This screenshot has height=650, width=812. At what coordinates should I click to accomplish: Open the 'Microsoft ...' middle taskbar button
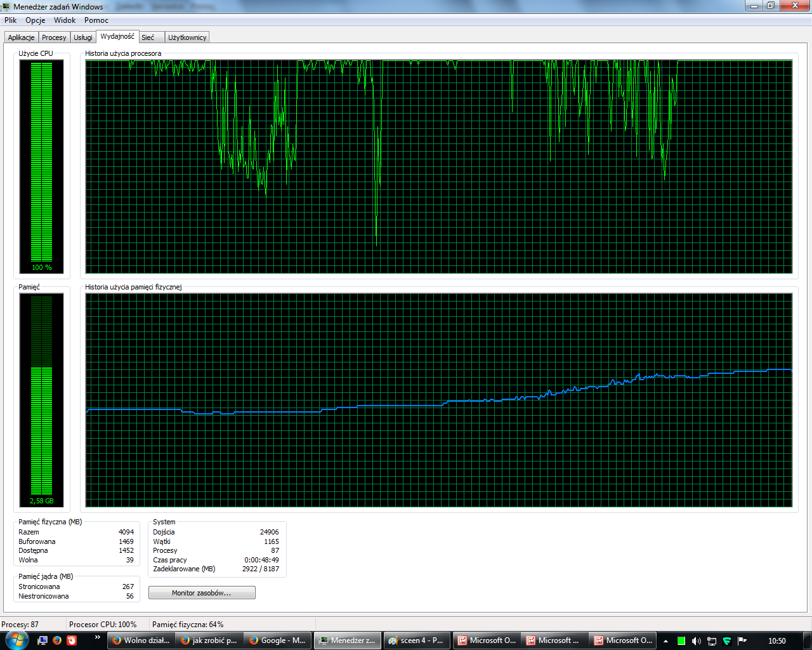tap(555, 640)
